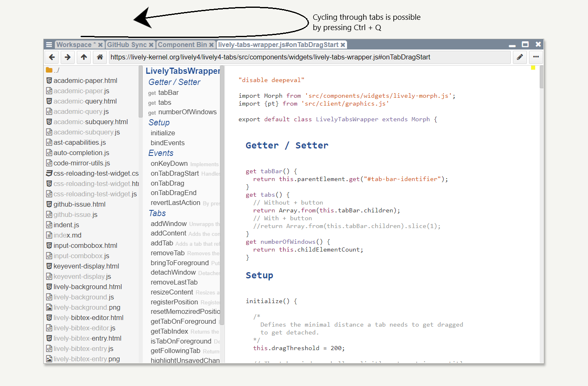Click the URL address field
This screenshot has height=386, width=588.
[x=309, y=57]
